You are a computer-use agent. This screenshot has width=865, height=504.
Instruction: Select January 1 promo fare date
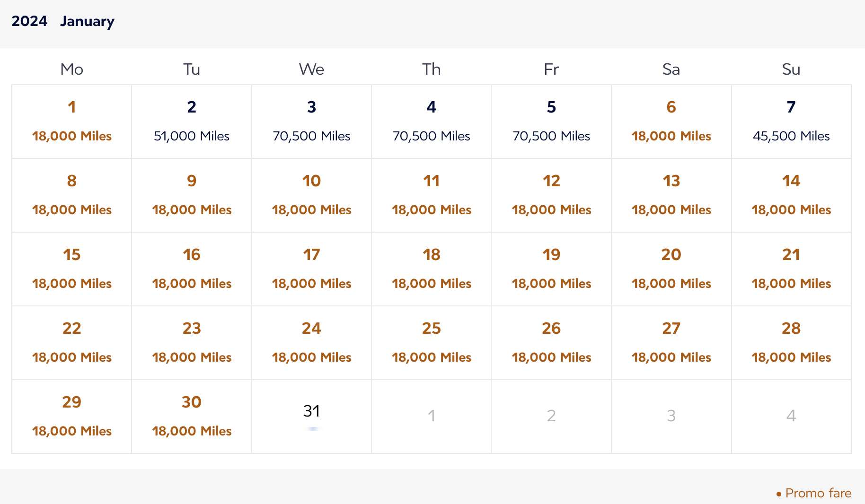[71, 122]
